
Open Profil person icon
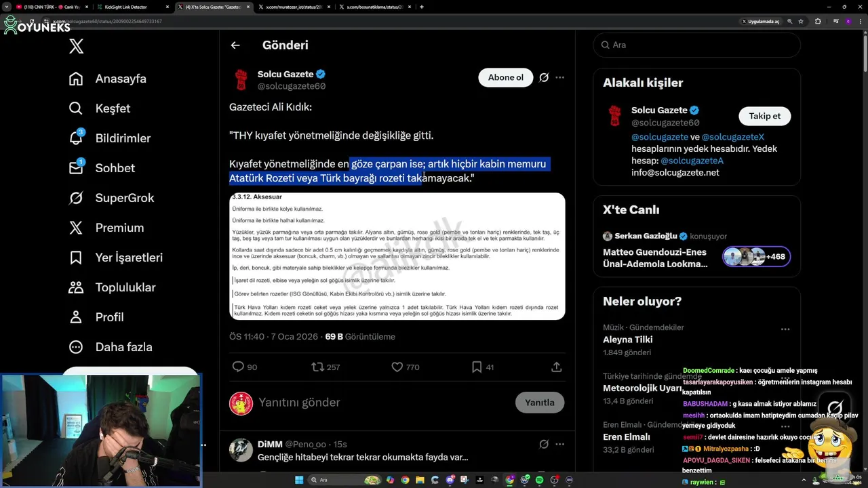coord(76,317)
